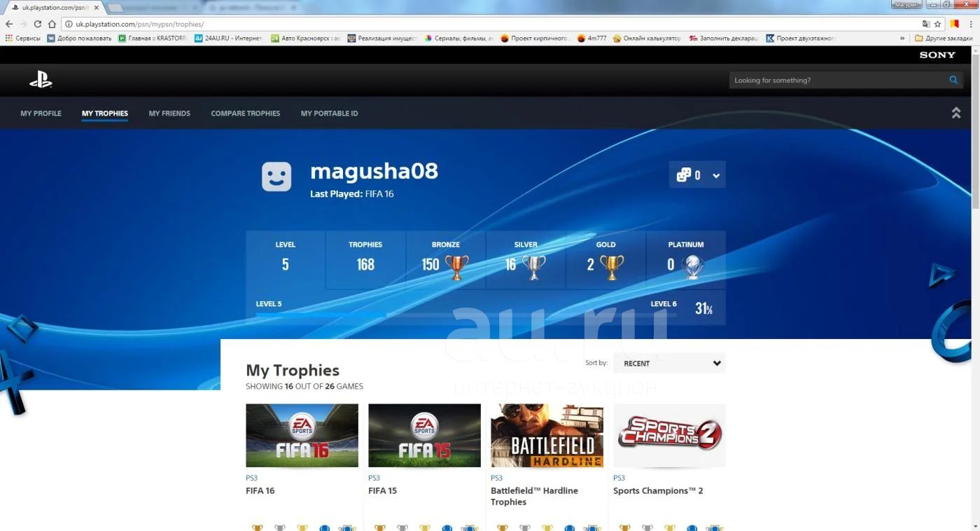
Task: Open the FIFA 15 cover thumbnail
Action: pyautogui.click(x=424, y=435)
